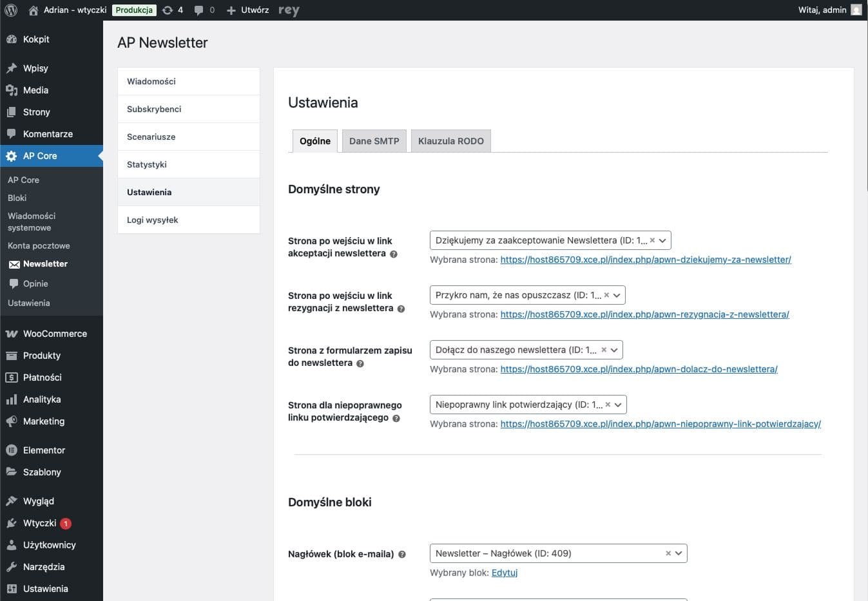This screenshot has height=601, width=868.
Task: Click the WordPress logo in the admin bar
Action: (x=10, y=10)
